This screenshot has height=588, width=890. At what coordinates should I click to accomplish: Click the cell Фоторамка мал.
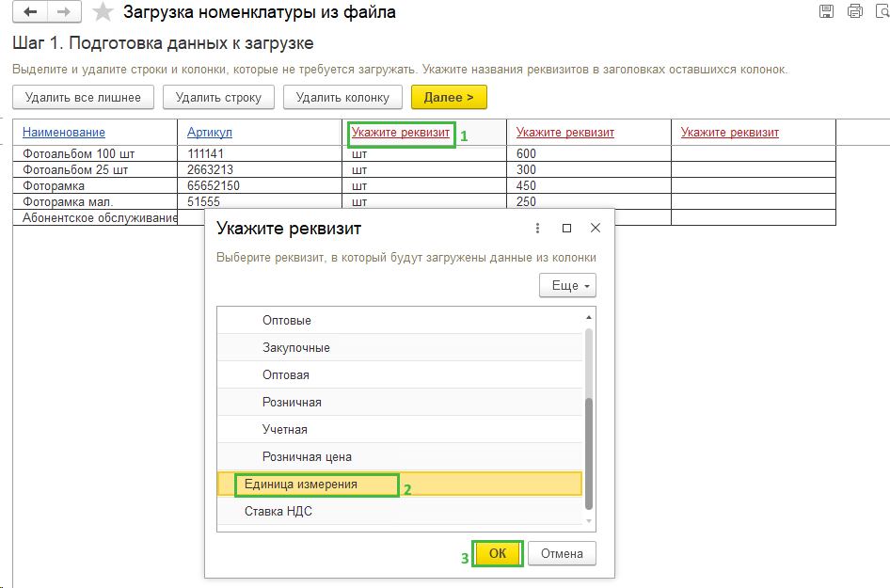[95, 201]
